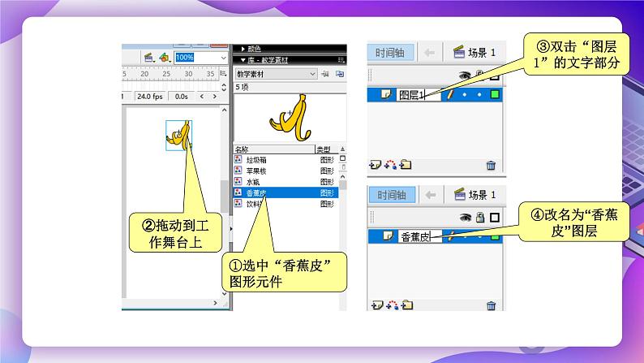Click the timeline scroll-left arrow

pyautogui.click(x=202, y=96)
